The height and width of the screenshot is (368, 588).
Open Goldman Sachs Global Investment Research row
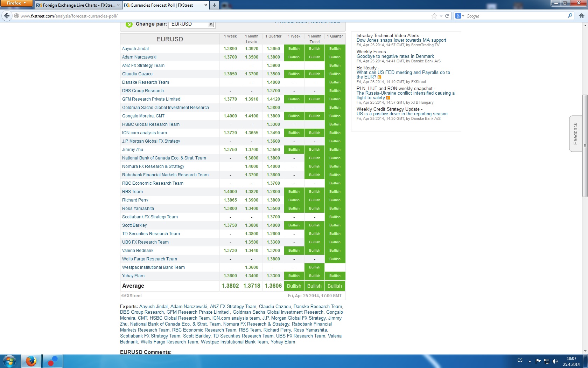[165, 108]
